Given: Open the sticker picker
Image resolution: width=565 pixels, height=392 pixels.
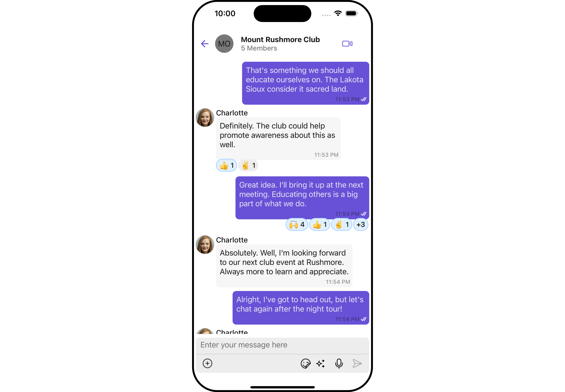Looking at the screenshot, I should point(305,363).
